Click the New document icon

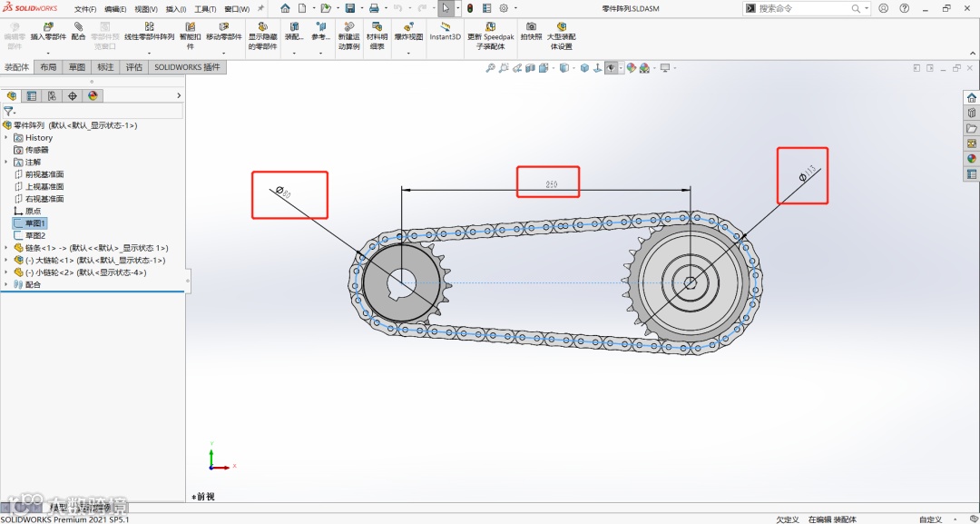pyautogui.click(x=302, y=9)
